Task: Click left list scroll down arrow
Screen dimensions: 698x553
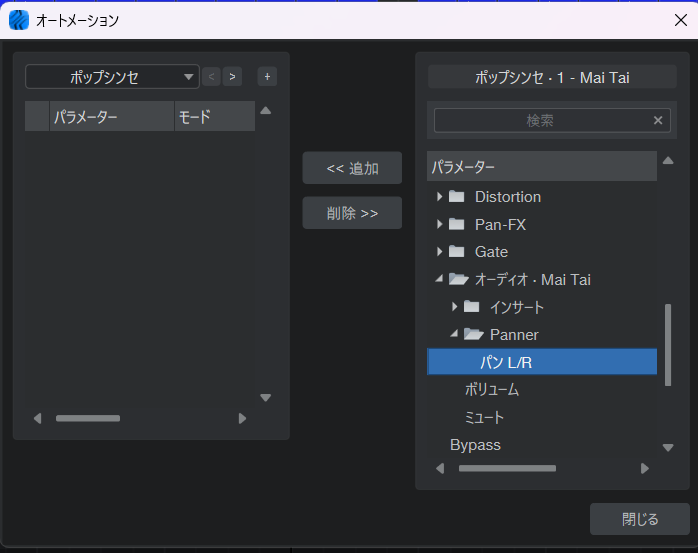Action: point(266,398)
